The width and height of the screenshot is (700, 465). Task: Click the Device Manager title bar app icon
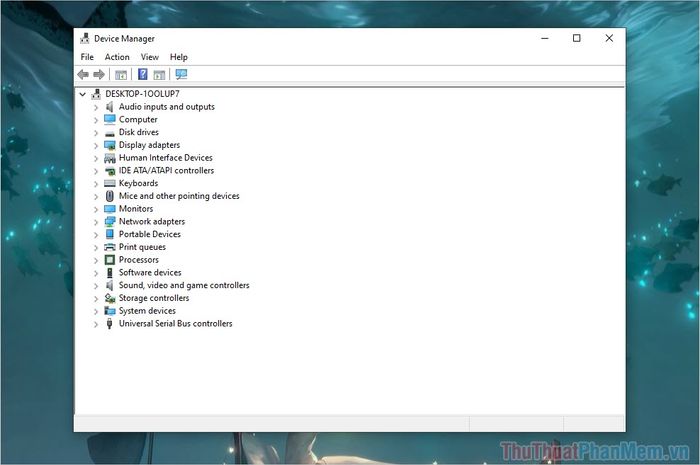pyautogui.click(x=84, y=38)
